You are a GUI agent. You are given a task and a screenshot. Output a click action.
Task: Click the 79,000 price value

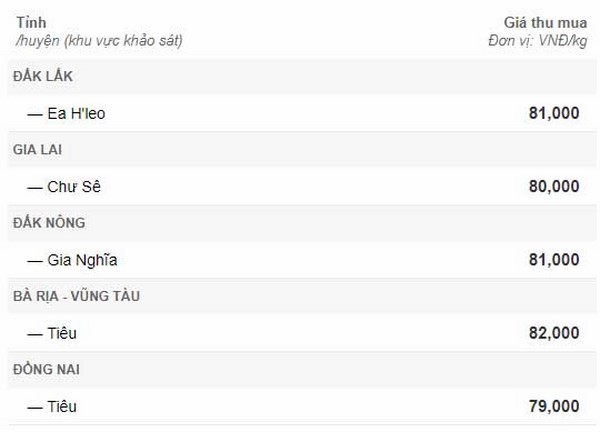point(554,406)
